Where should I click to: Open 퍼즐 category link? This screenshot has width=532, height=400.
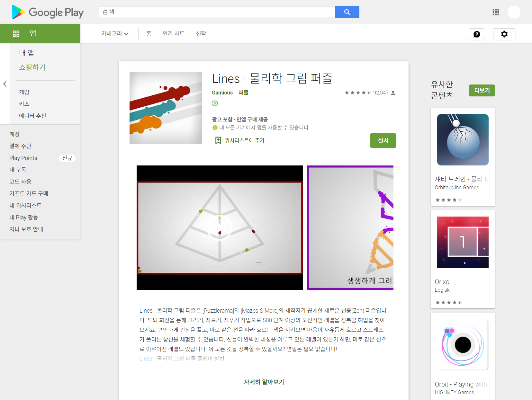[x=243, y=93]
